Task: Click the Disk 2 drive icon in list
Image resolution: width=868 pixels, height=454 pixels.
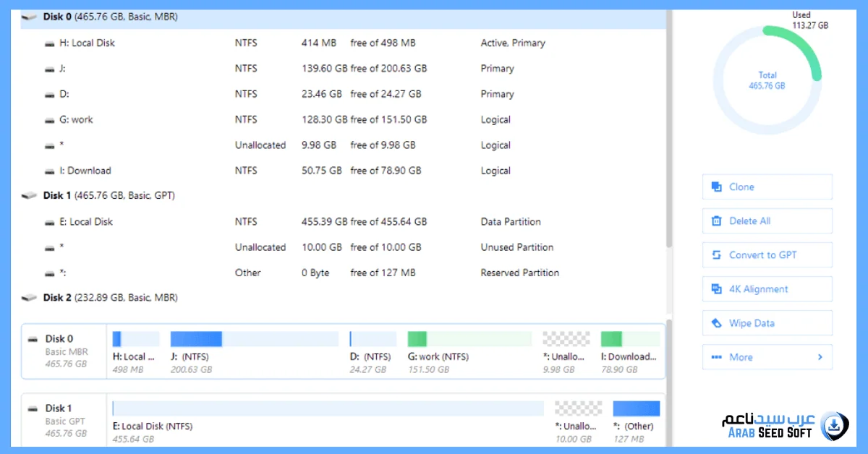Action: click(30, 298)
